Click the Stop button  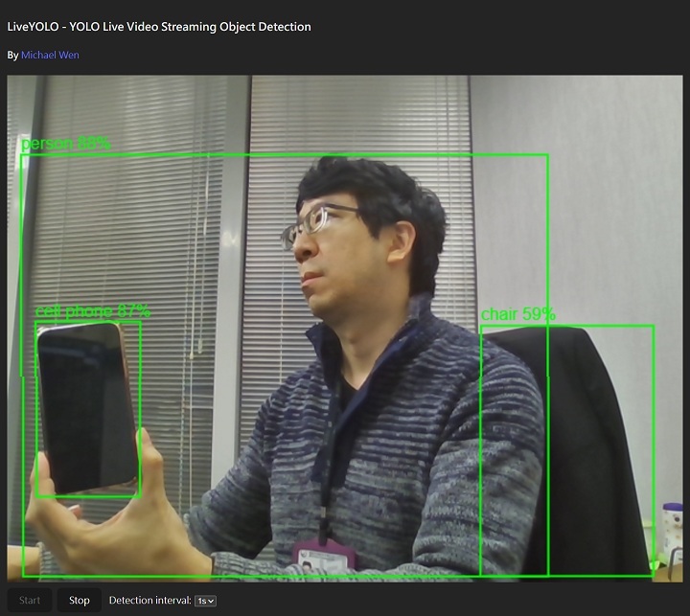click(x=80, y=601)
